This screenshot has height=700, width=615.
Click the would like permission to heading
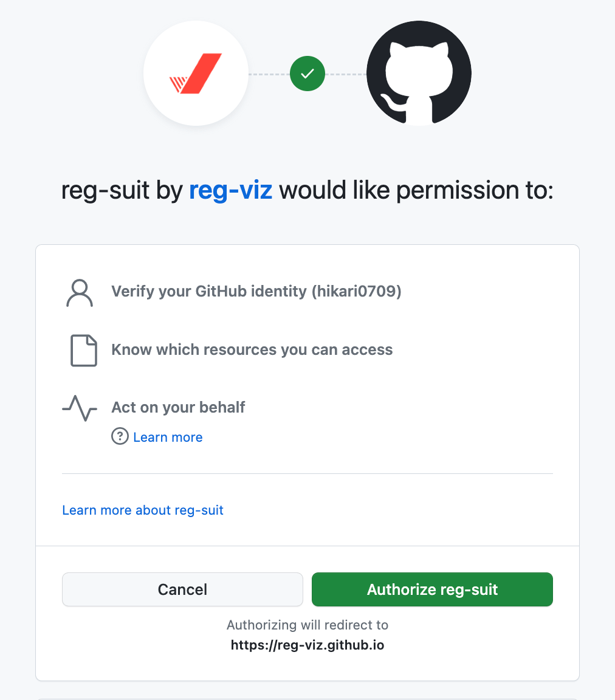pos(416,191)
